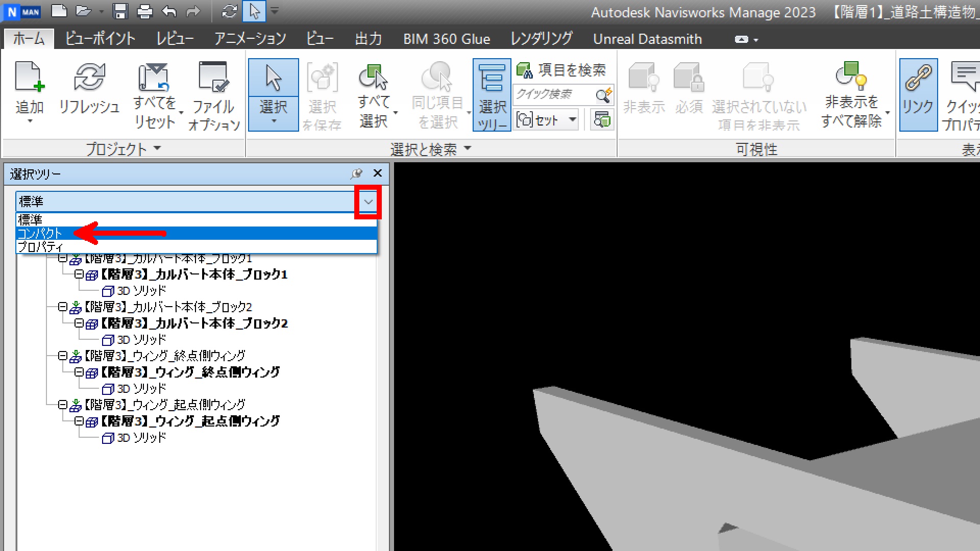Click 選択を保存 button

[322, 95]
